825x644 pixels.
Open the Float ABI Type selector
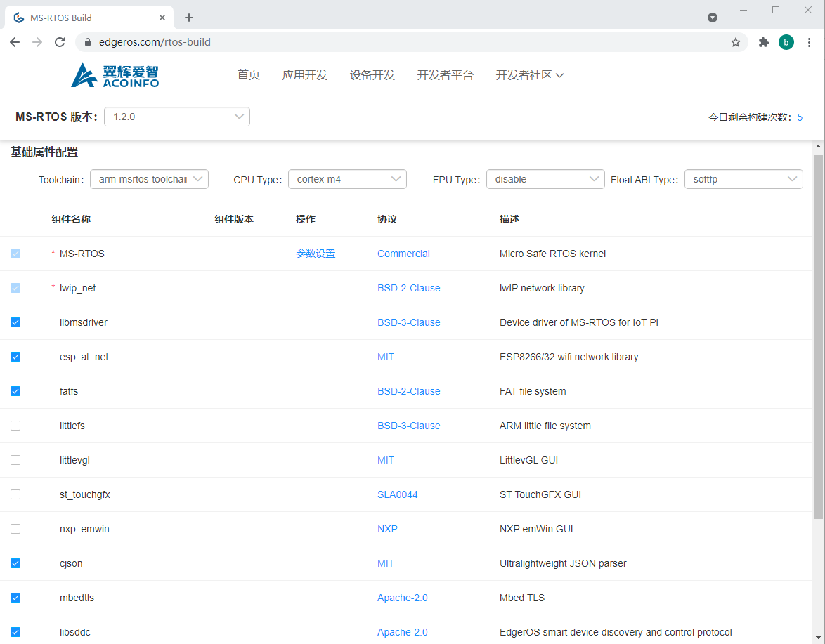pos(743,179)
